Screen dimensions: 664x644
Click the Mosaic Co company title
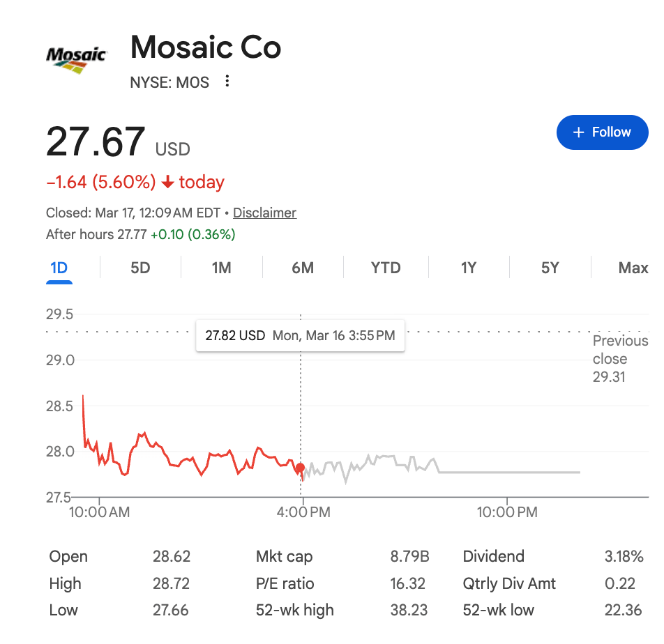206,47
